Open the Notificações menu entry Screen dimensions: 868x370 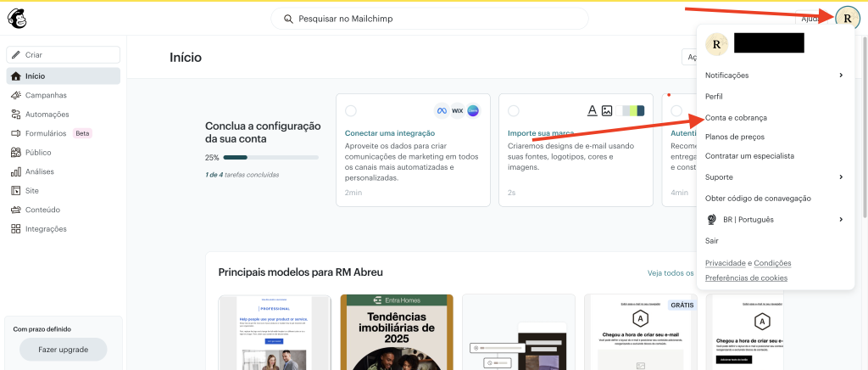pyautogui.click(x=726, y=75)
